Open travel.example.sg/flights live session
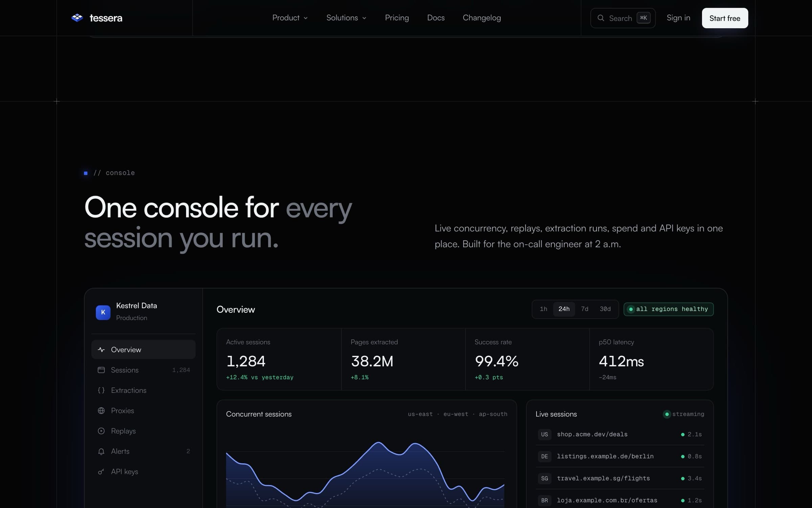812x508 pixels. [x=620, y=478]
